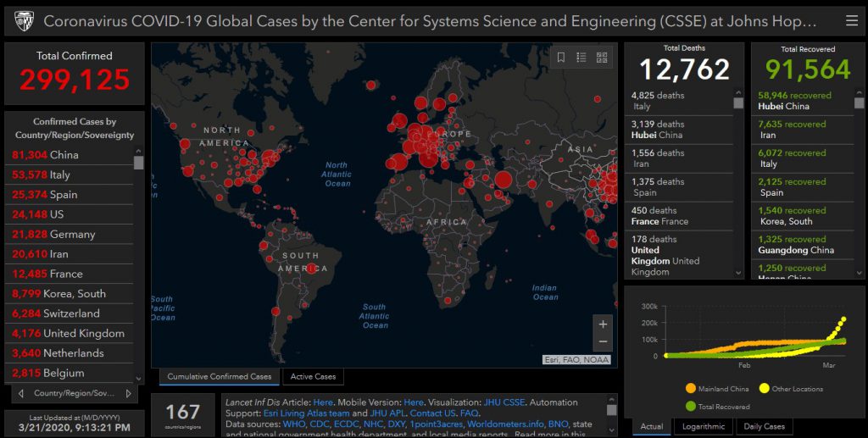
Task: Open the basemap gallery grid icon
Action: click(602, 57)
